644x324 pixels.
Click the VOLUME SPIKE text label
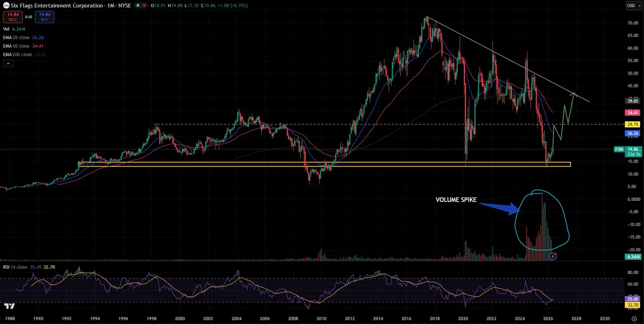pos(456,200)
